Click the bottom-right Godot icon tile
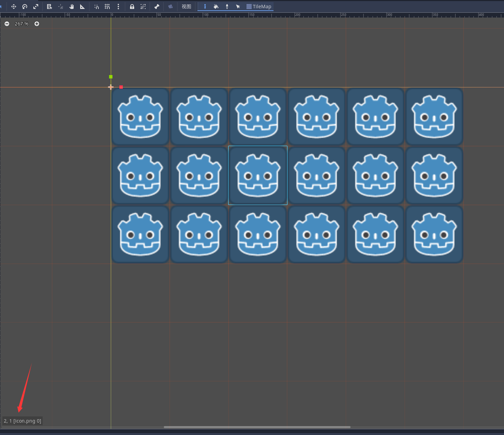 point(434,234)
